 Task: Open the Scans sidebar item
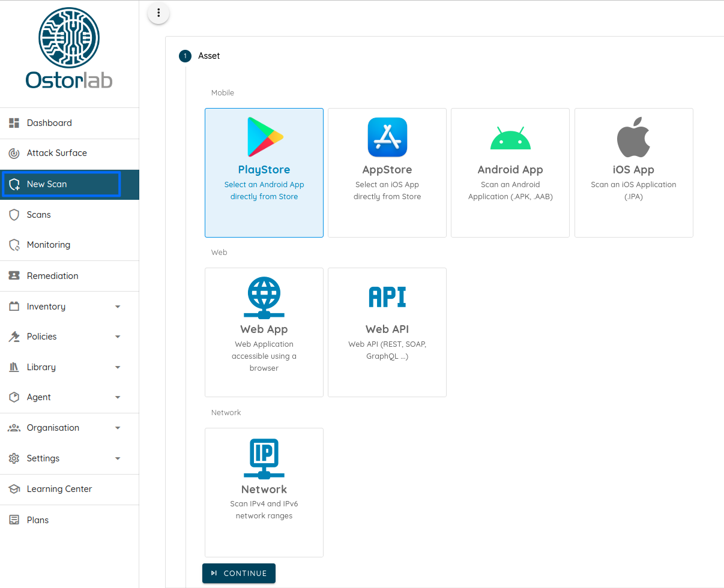[39, 215]
